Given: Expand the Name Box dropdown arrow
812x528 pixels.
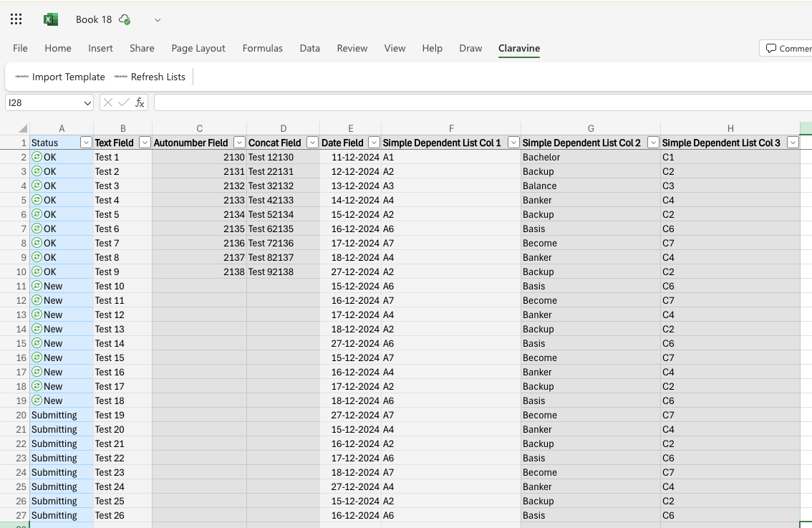Looking at the screenshot, I should tap(87, 103).
